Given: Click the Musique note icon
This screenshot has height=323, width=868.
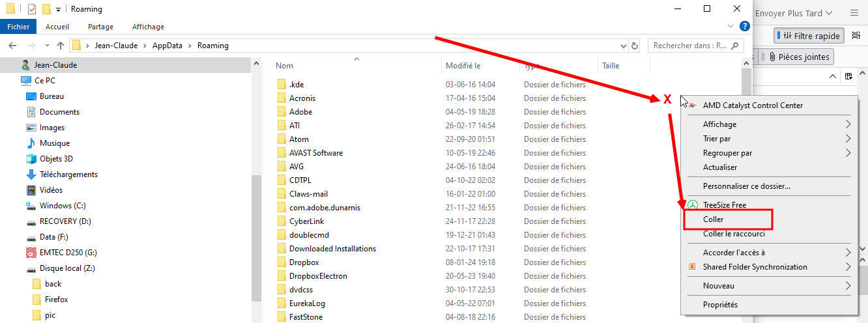Looking at the screenshot, I should (31, 143).
